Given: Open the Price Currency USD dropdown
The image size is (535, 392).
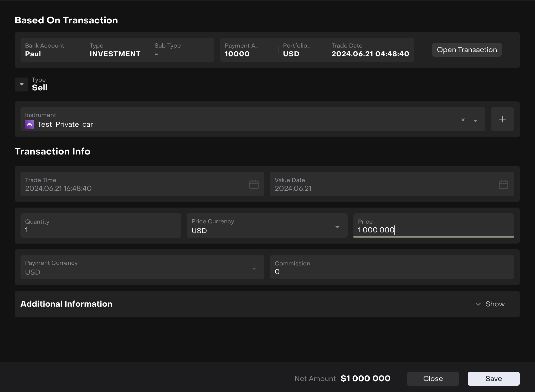Looking at the screenshot, I should pyautogui.click(x=337, y=227).
